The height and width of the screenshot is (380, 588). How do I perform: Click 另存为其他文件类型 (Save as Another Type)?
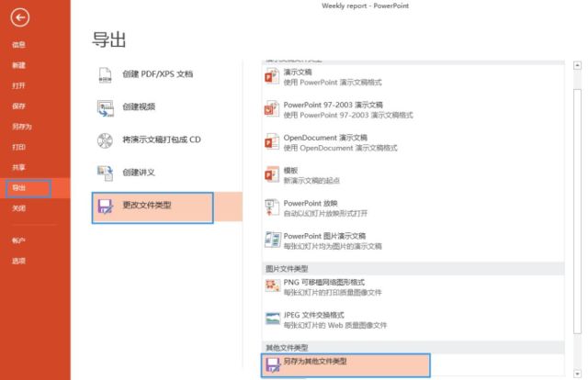[x=345, y=365]
